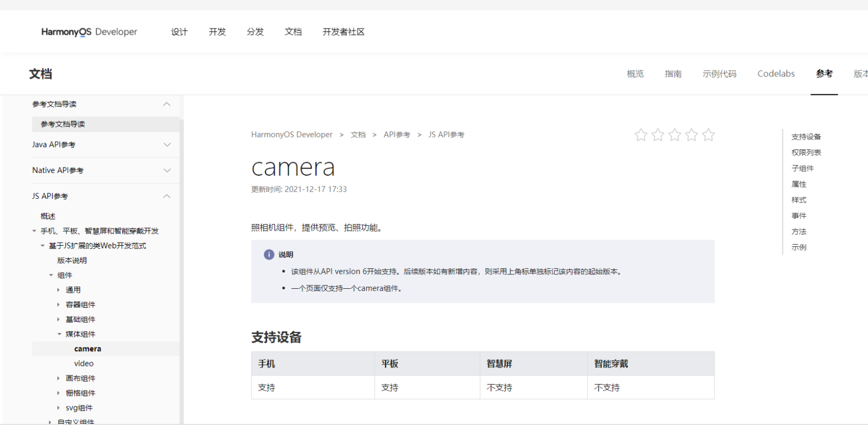The height and width of the screenshot is (430, 868).
Task: Expand the Native API参考 section
Action: point(167,170)
